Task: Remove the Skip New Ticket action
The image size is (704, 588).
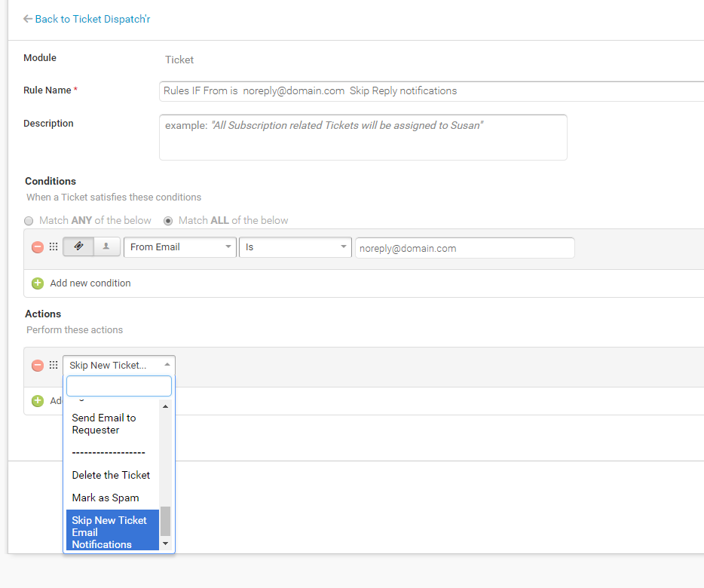Action: click(38, 366)
